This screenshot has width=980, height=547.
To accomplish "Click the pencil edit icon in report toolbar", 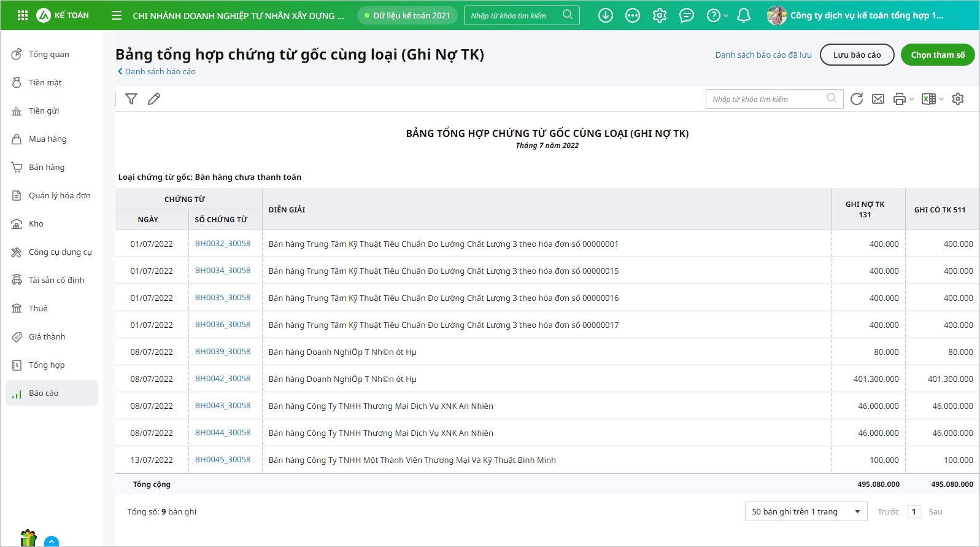I will [154, 99].
